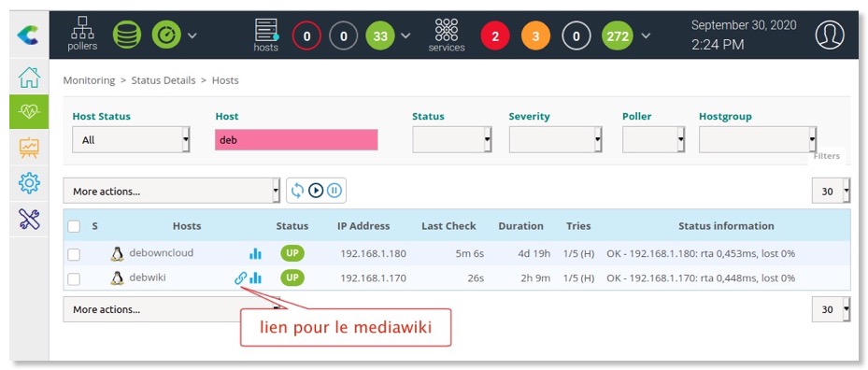Click Status Details in the breadcrumb

pyautogui.click(x=164, y=80)
